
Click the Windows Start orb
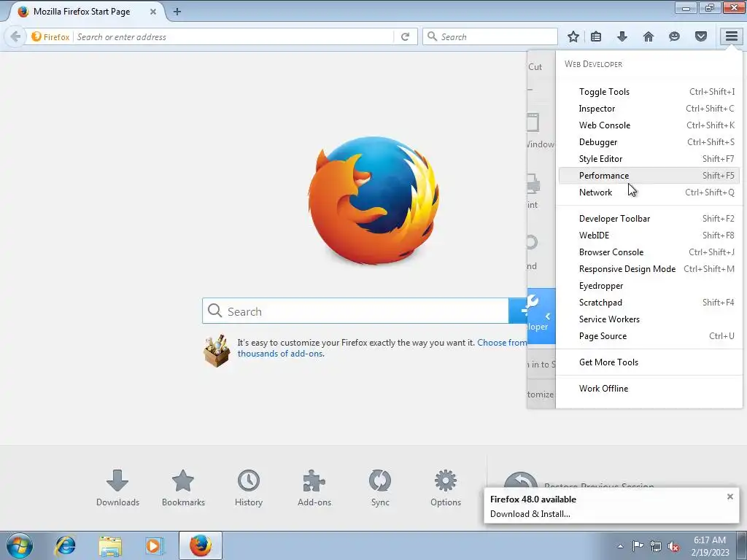(20, 545)
